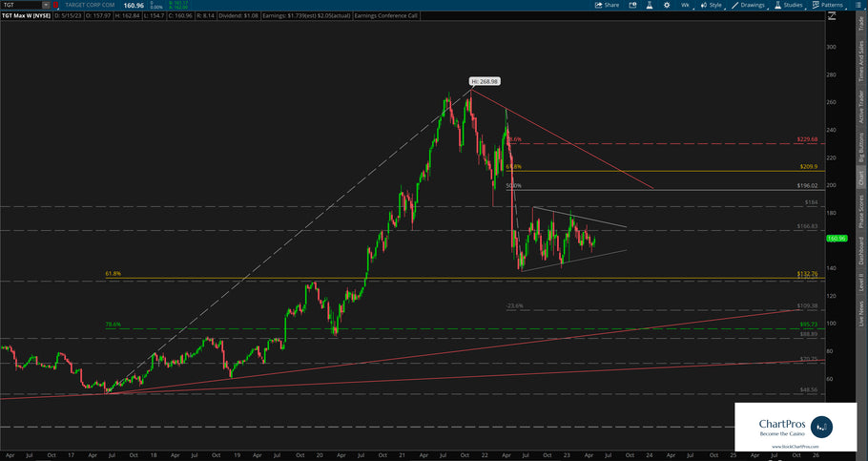
Task: Open the list menu icon at top right
Action: [x=858, y=5]
